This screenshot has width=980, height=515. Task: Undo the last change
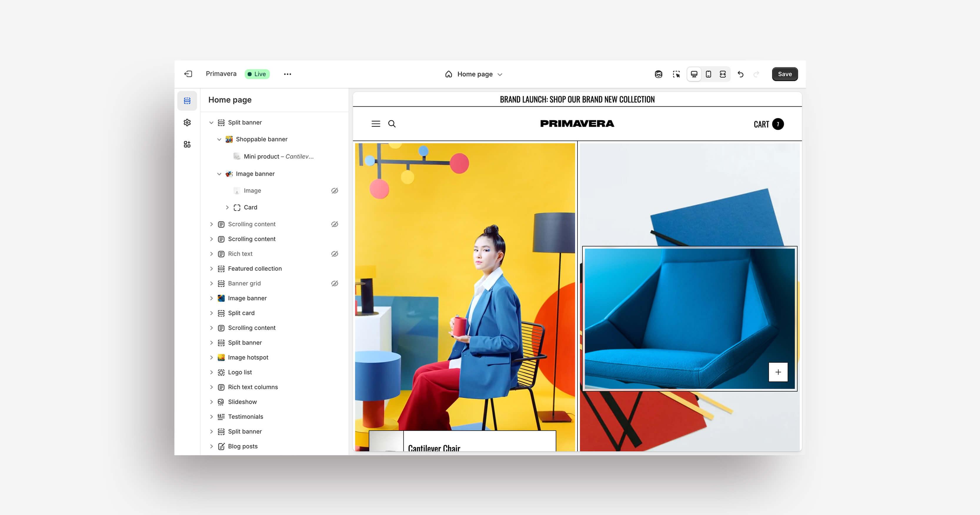(740, 74)
